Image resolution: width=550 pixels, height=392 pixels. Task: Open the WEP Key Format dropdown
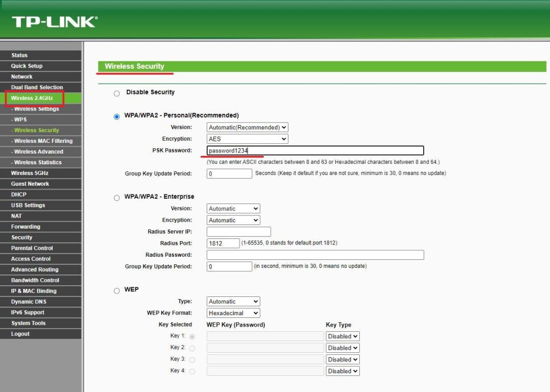point(233,313)
